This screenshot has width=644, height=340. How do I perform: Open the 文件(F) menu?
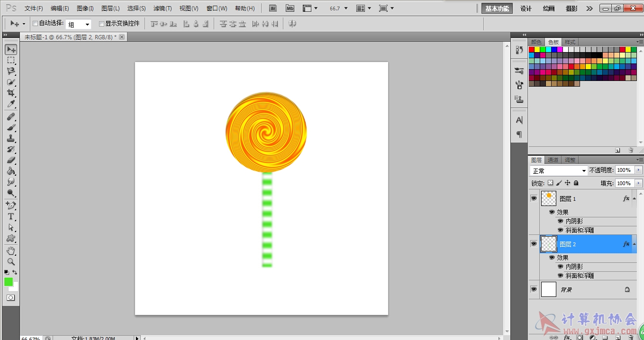(34, 9)
